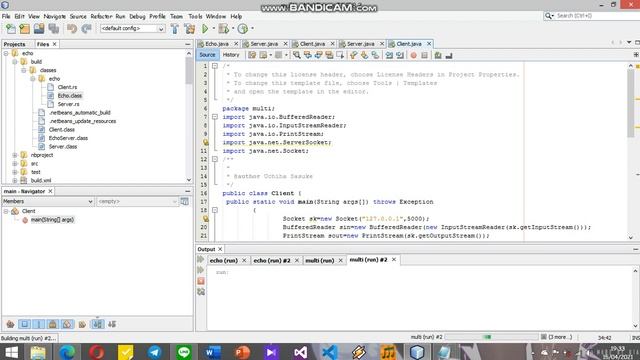Click the Stop Macro Recording icon
Viewport: 640px width, 360px height.
(x=424, y=55)
